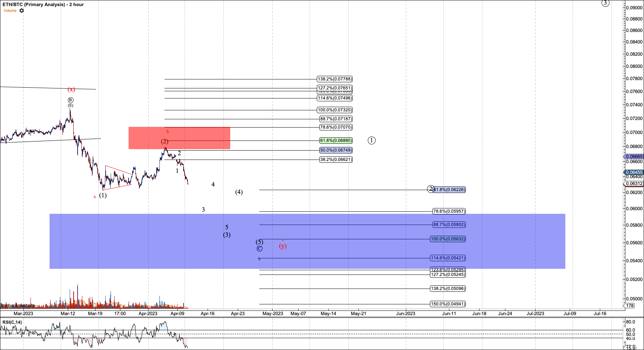Select the 138.2%(0.07788) Fibonacci label
The image size is (644, 350).
pyautogui.click(x=335, y=79)
